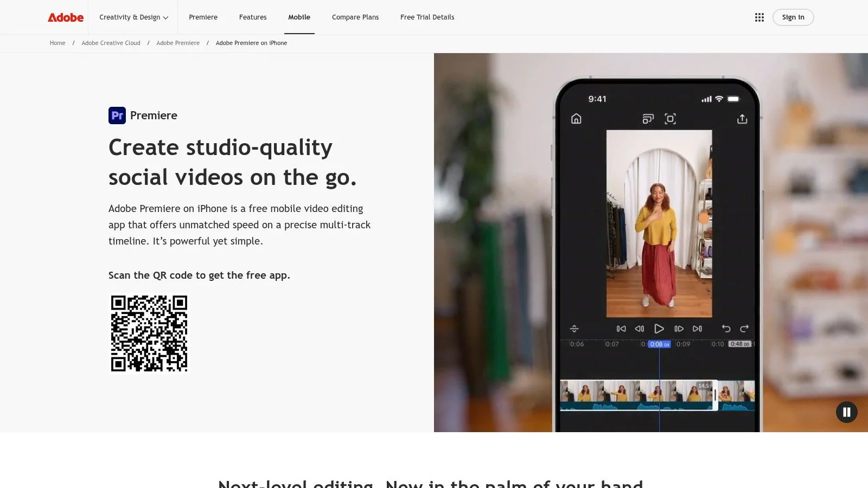Screen dimensions: 868x488
Task: Tap the undo arrow in phone
Action: [726, 329]
